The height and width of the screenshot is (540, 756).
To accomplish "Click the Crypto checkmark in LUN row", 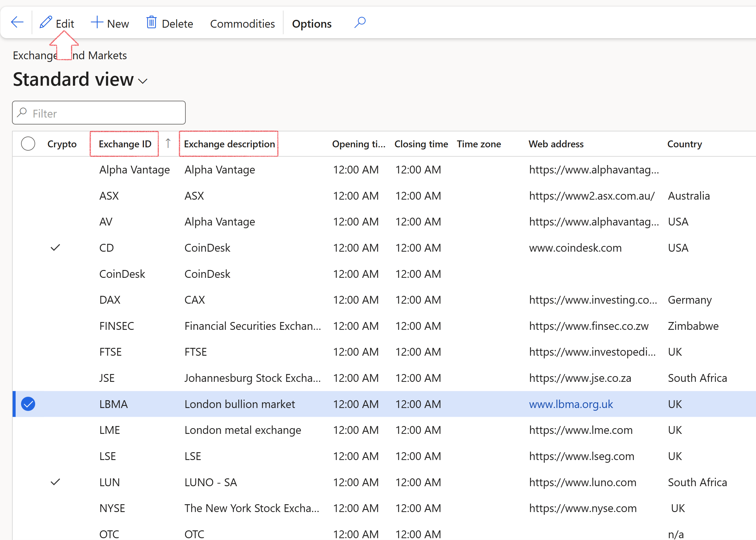I will pyautogui.click(x=56, y=482).
